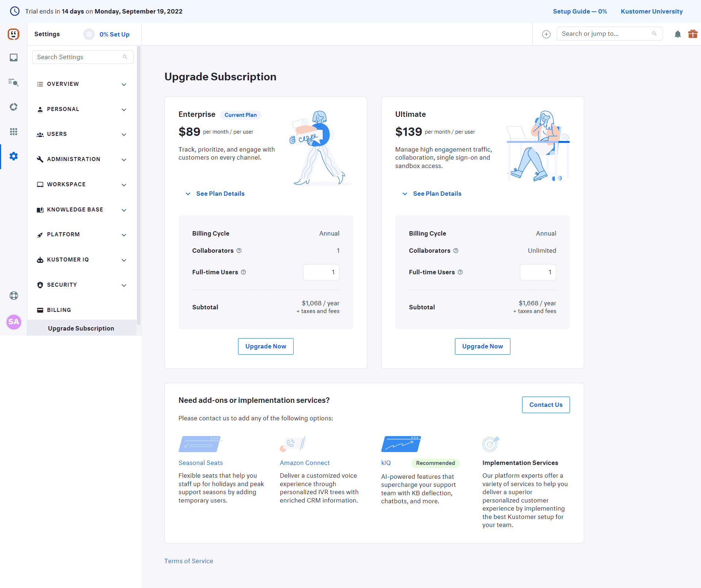Viewport: 701px width, 588px height.
Task: Open the reporting circle icon in left rail
Action: point(14,107)
